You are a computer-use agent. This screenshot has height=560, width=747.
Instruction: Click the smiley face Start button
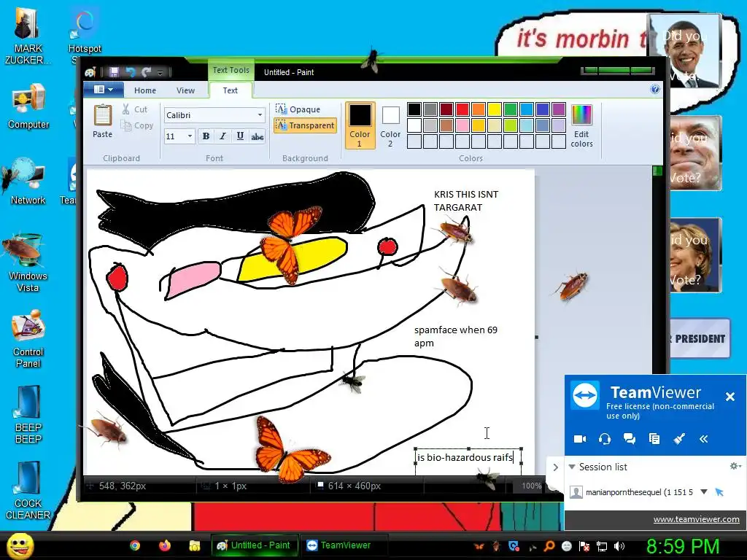(x=20, y=545)
